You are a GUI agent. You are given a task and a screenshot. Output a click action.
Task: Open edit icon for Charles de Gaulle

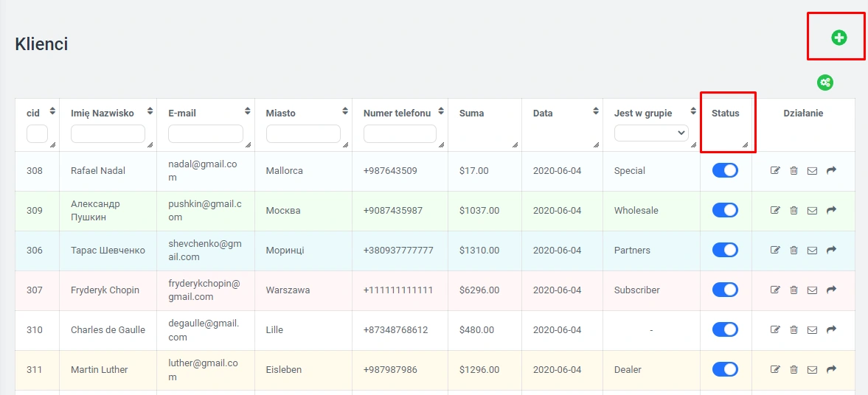click(775, 329)
